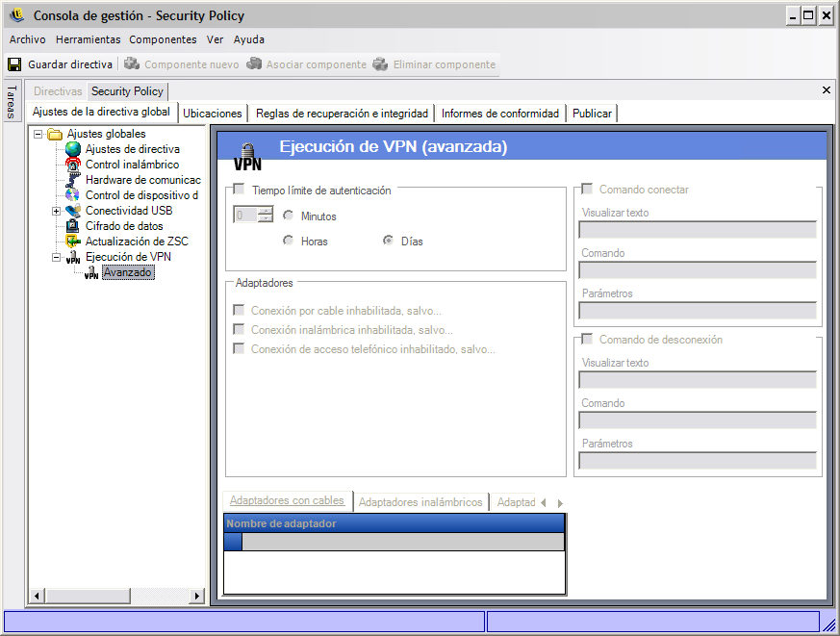Click the Asociar componente toolbar icon
The height and width of the screenshot is (636, 840).
tap(254, 64)
